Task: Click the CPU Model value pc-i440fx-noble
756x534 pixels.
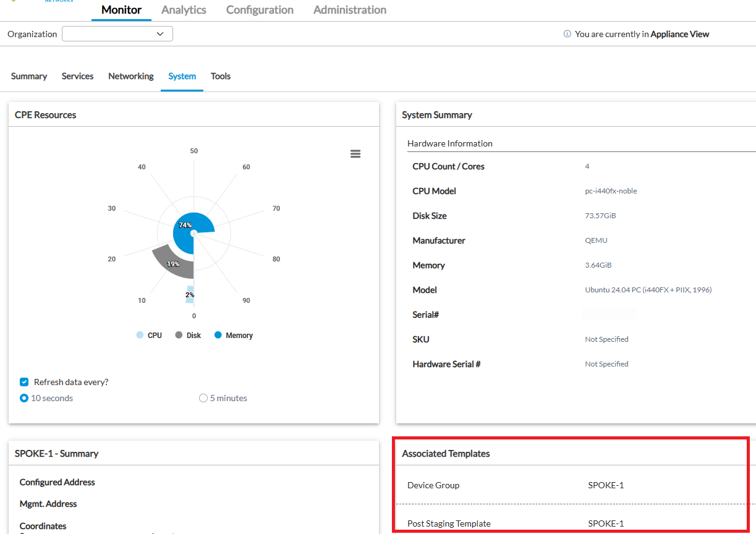Action: [x=611, y=191]
